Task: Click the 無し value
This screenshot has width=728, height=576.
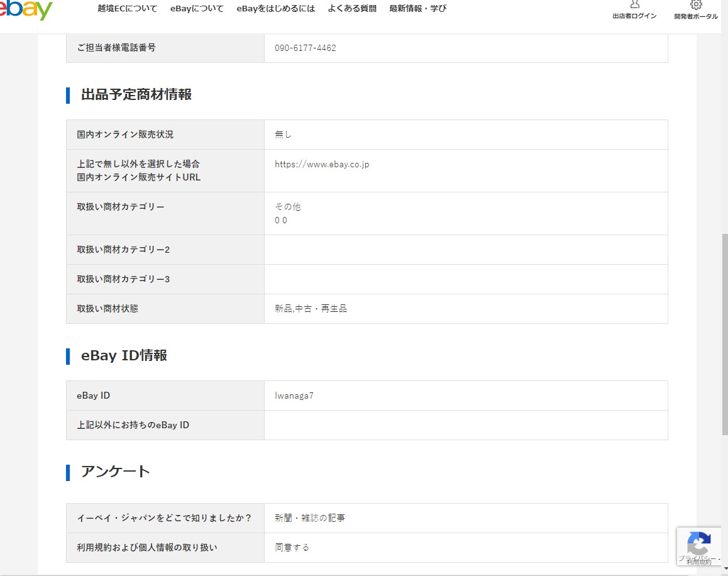Action: [283, 134]
